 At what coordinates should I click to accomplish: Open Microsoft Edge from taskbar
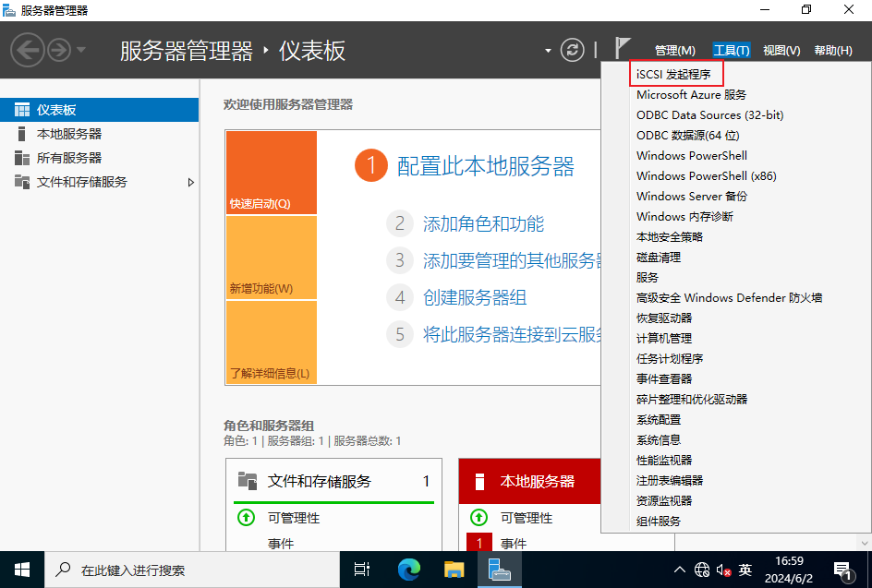pos(409,570)
